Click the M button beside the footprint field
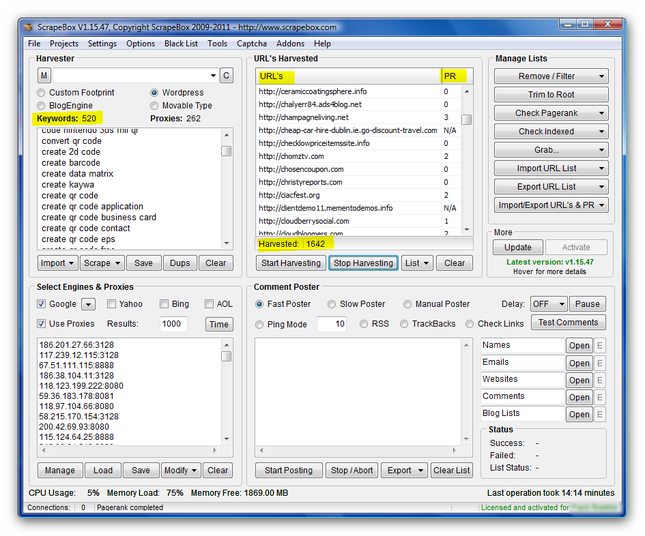 click(44, 76)
